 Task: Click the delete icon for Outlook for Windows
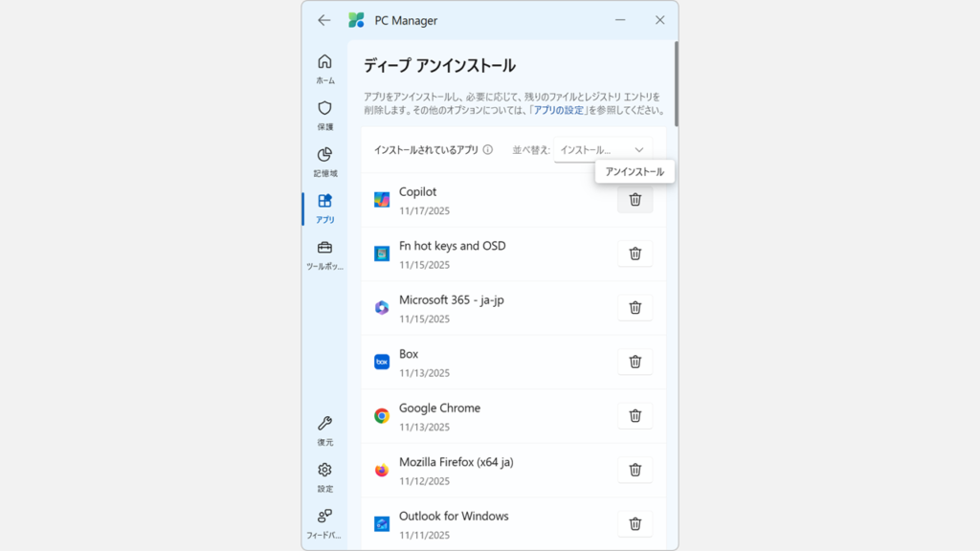[x=635, y=523]
